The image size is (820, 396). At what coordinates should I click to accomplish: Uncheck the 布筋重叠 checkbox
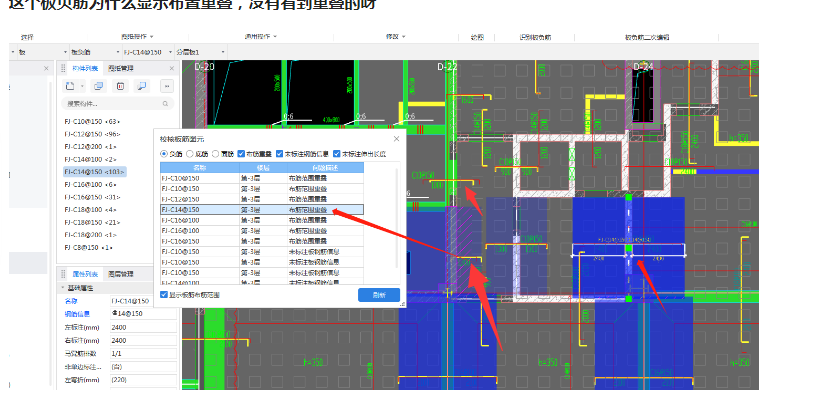point(241,154)
